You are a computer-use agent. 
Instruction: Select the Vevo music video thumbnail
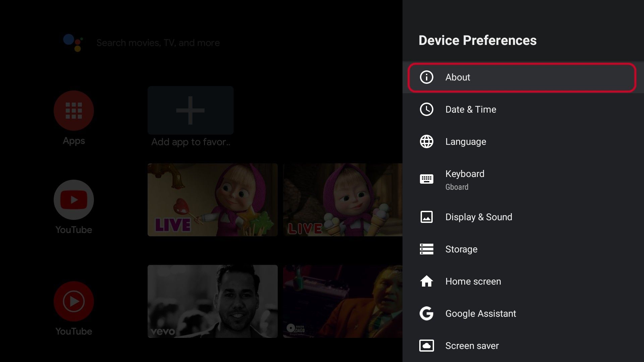[x=212, y=301]
